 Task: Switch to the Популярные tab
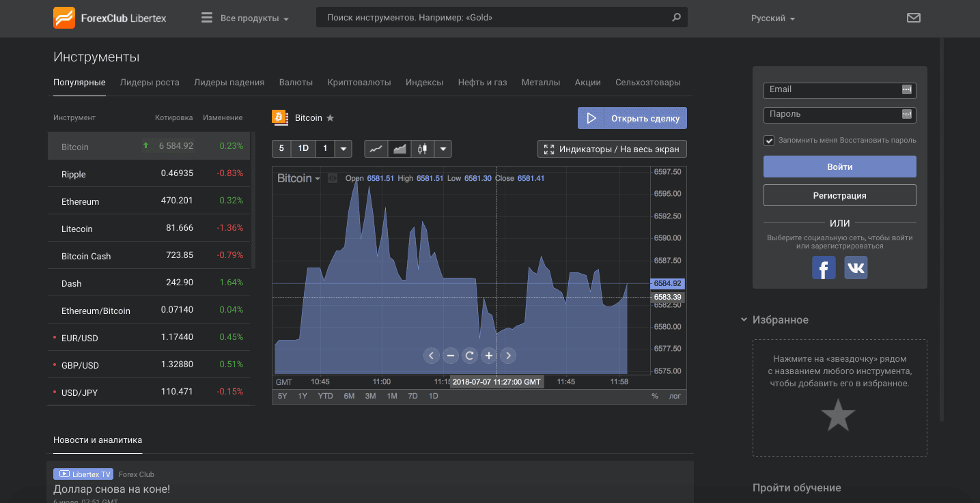pos(79,82)
